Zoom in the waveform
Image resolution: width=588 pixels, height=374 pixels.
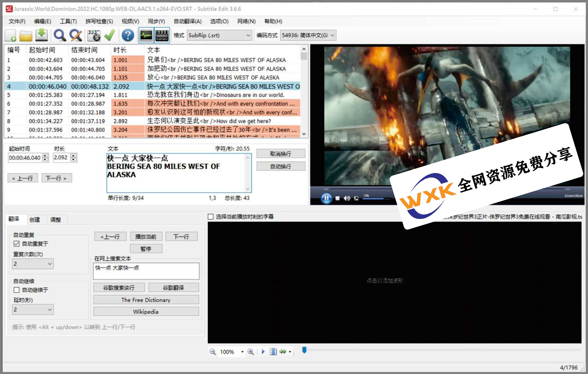coord(251,352)
